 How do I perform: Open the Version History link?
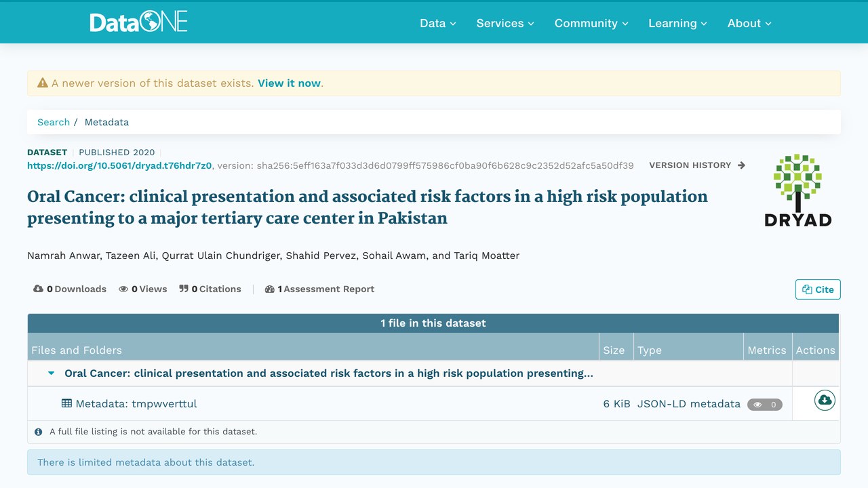pyautogui.click(x=697, y=165)
